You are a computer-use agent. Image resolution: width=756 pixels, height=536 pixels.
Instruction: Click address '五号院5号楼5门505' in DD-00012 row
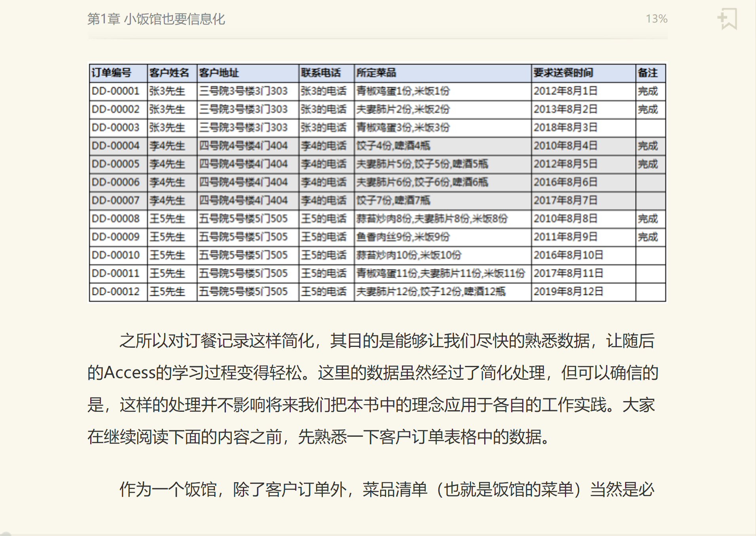point(243,291)
